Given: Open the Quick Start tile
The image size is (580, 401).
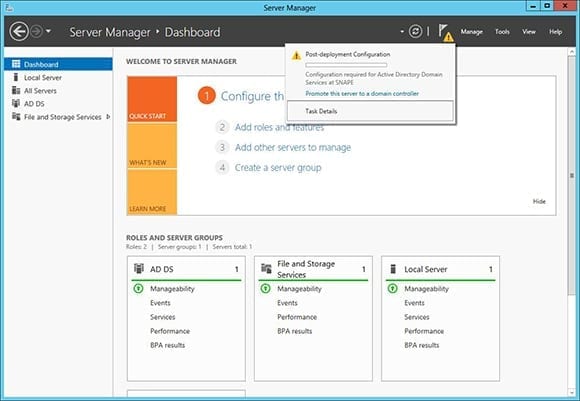Looking at the screenshot, I should point(152,99).
